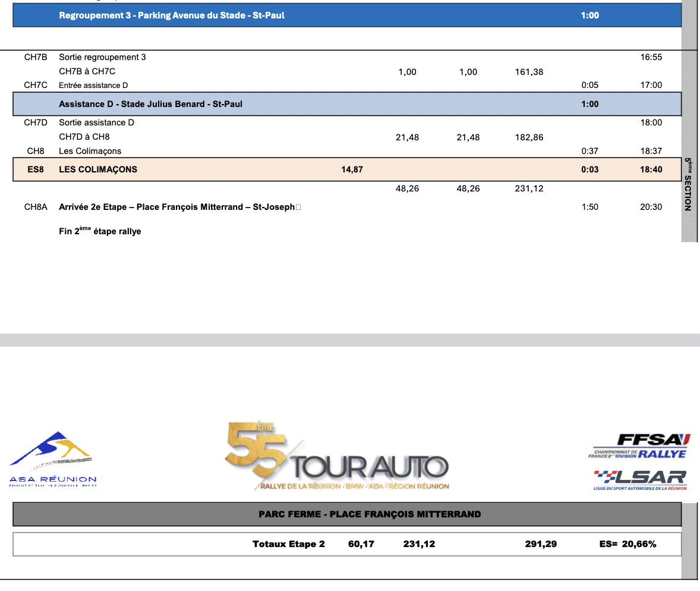Click the LSAR league logo
The height and width of the screenshot is (591, 700).
pos(640,479)
